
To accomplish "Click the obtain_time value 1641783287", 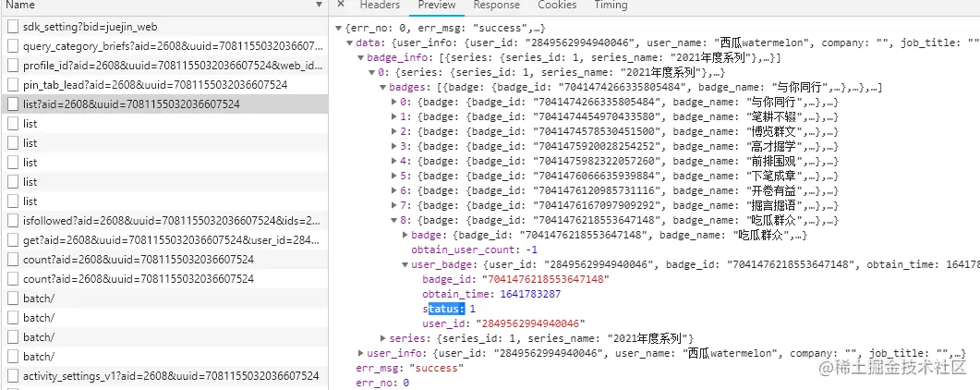I will 530,295.
